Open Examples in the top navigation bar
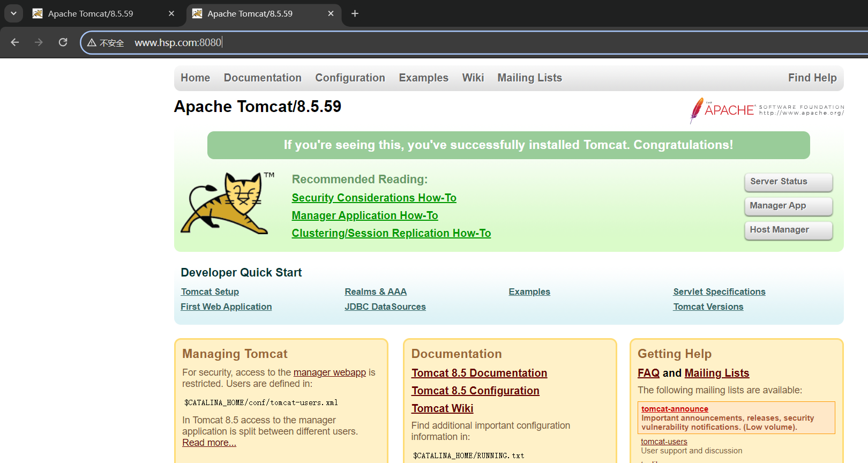868x463 pixels. pos(423,78)
